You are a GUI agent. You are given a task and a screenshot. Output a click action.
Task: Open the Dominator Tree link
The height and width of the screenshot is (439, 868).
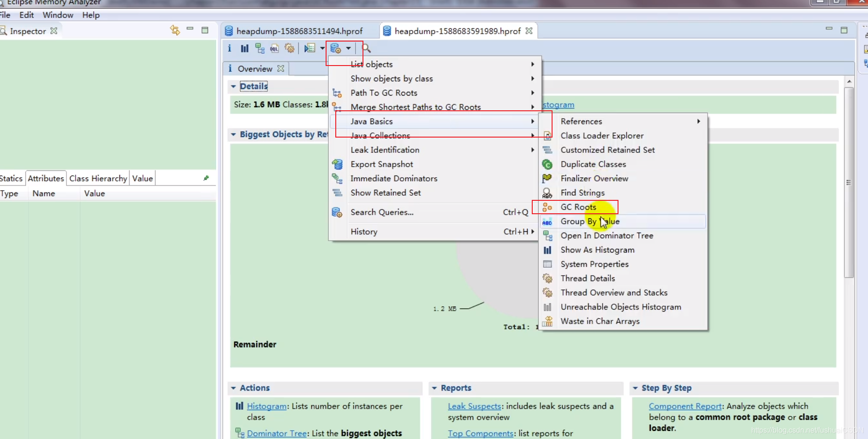click(277, 433)
